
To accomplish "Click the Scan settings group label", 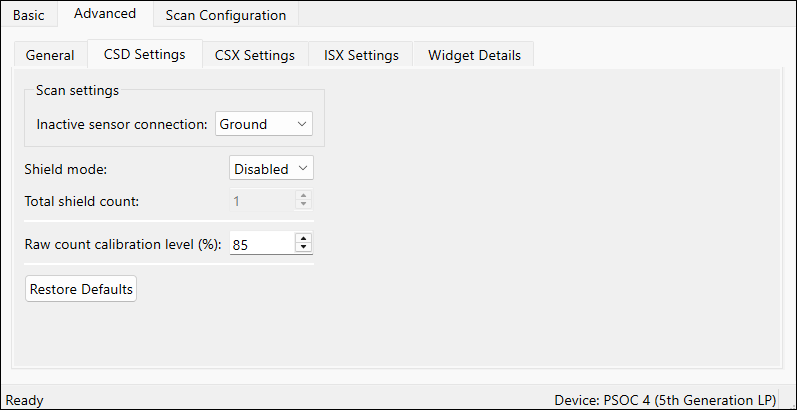I will click(x=77, y=90).
